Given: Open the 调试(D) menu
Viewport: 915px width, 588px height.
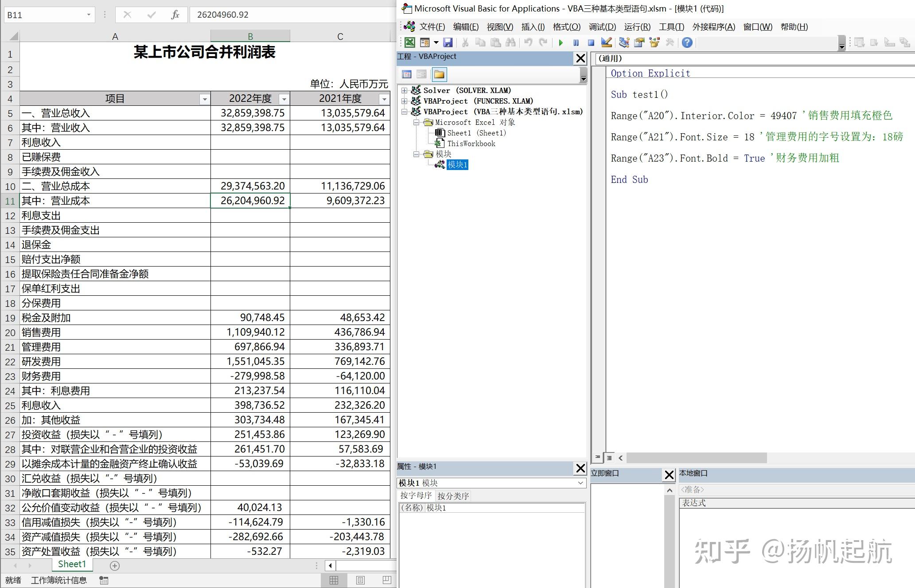Looking at the screenshot, I should [x=602, y=27].
